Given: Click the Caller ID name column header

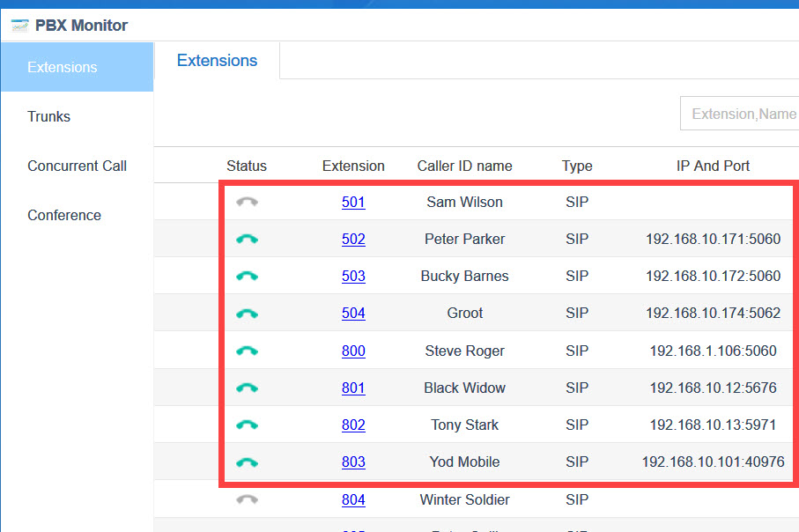Looking at the screenshot, I should (x=465, y=166).
